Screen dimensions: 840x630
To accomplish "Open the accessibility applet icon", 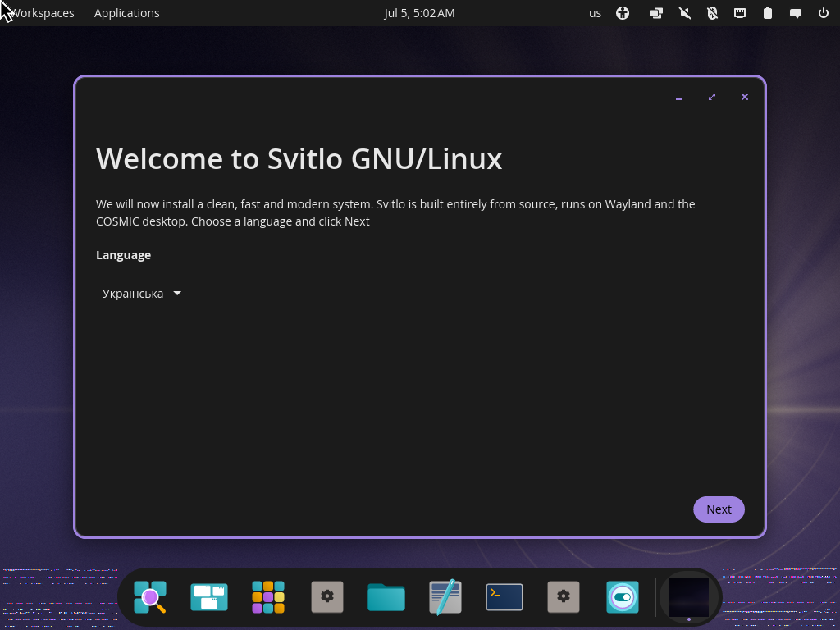I will tap(623, 13).
